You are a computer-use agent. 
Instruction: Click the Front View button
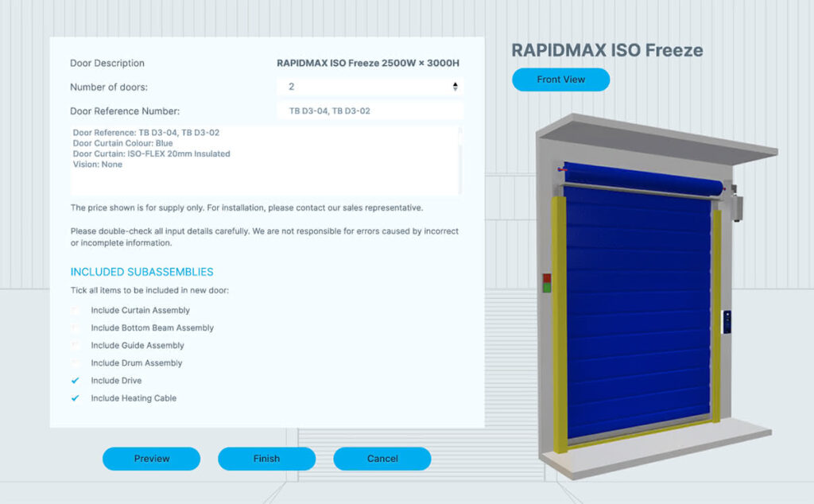[x=560, y=79]
